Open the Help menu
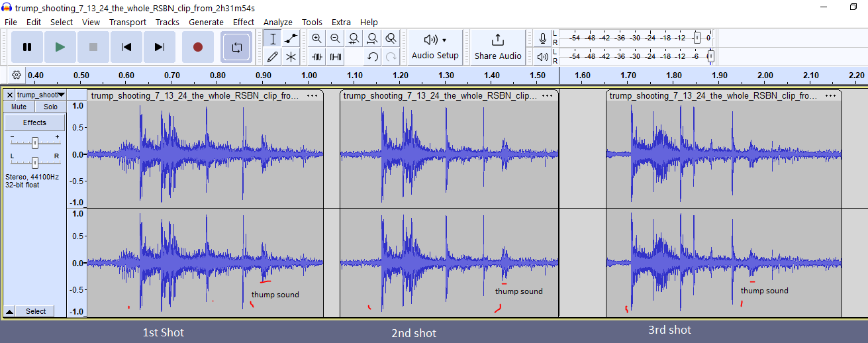The image size is (868, 343). [x=369, y=22]
